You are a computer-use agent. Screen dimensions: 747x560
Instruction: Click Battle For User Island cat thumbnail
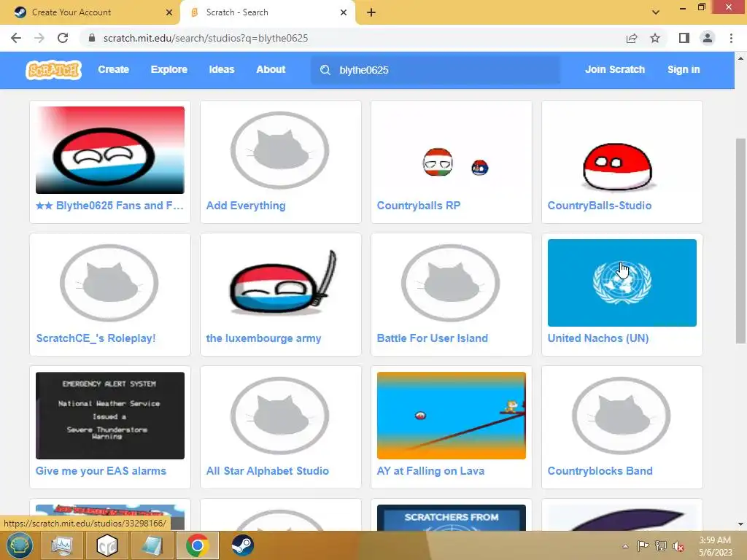click(x=451, y=283)
